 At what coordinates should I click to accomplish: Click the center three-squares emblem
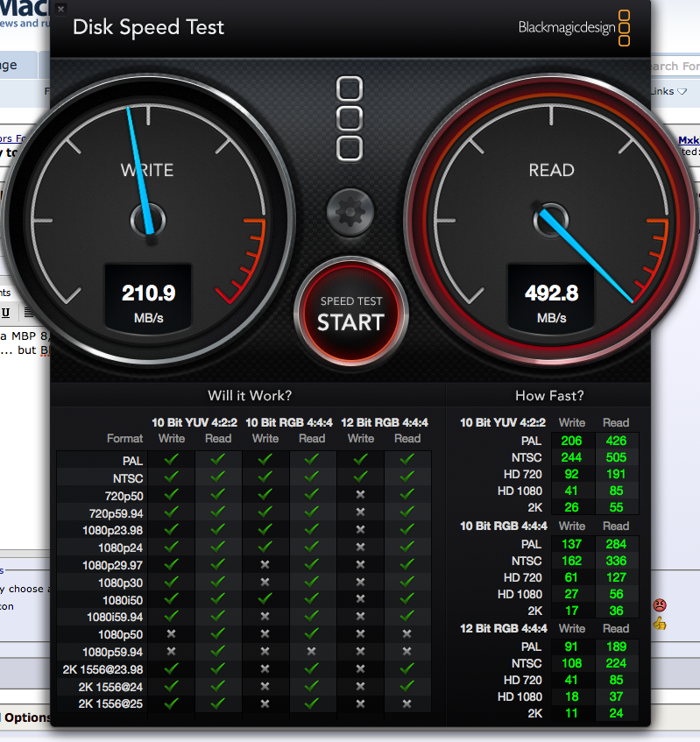[x=350, y=119]
